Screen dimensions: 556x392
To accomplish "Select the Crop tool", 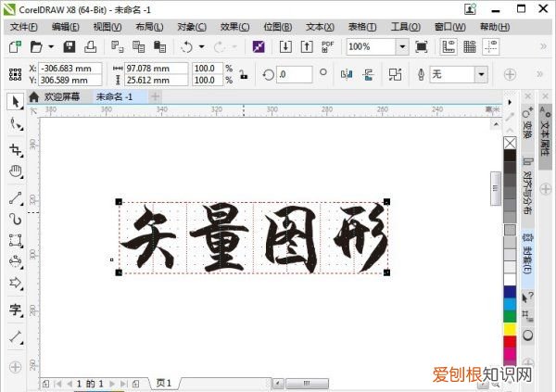I will pos(16,150).
